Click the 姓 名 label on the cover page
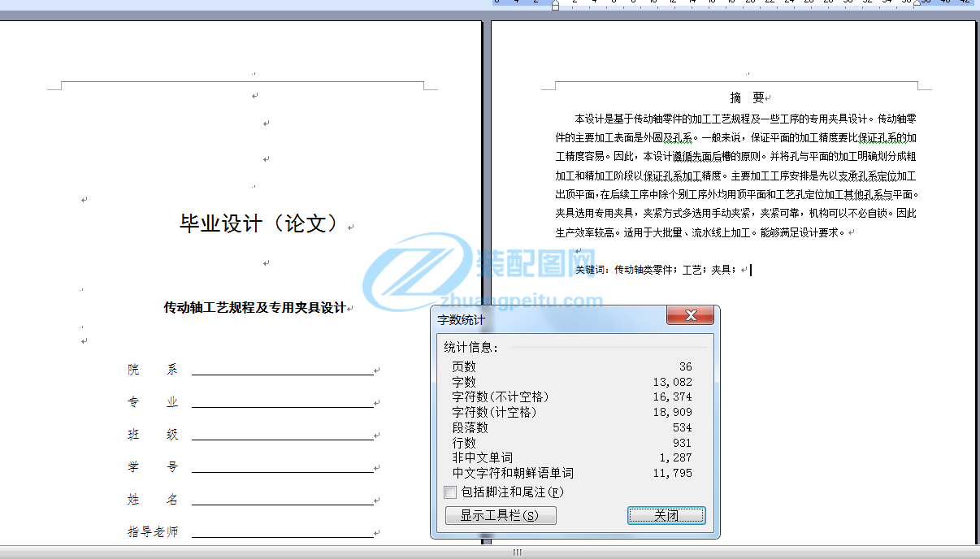 (153, 500)
